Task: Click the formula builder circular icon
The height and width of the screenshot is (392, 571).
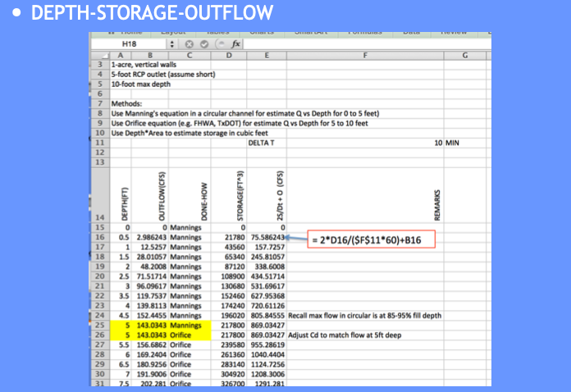Action: [x=221, y=44]
